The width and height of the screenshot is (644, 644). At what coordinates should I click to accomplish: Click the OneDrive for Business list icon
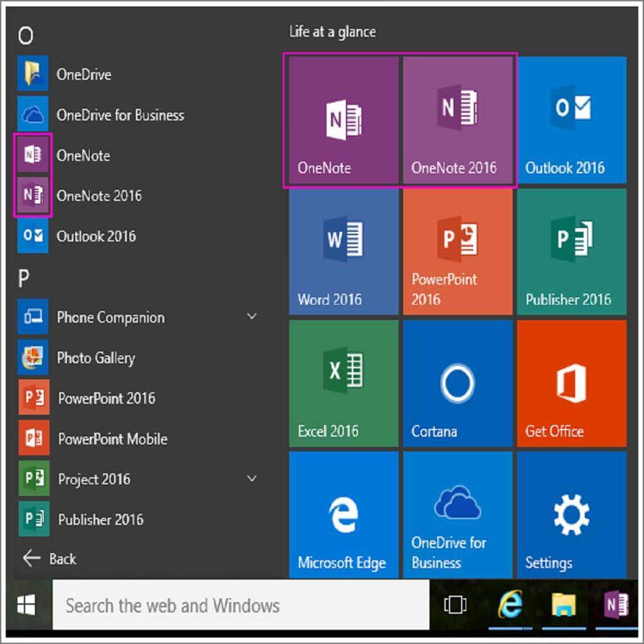[x=33, y=114]
